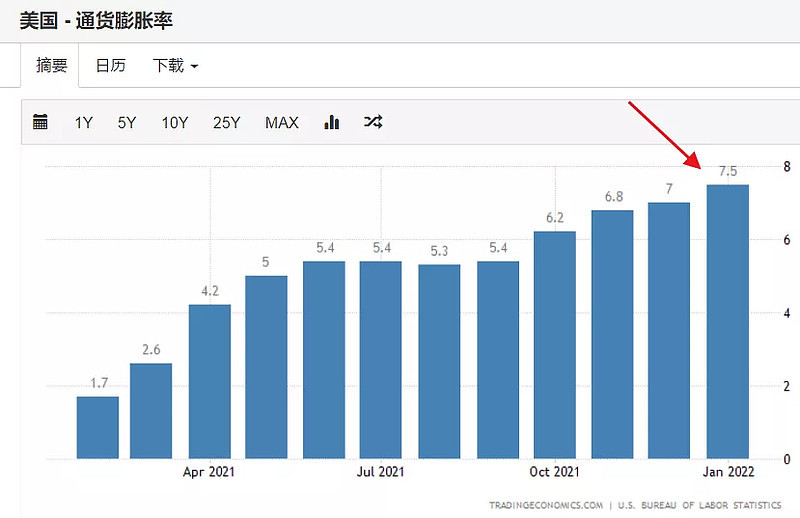Open the 日历 tab
The width and height of the screenshot is (800, 518).
(x=111, y=65)
